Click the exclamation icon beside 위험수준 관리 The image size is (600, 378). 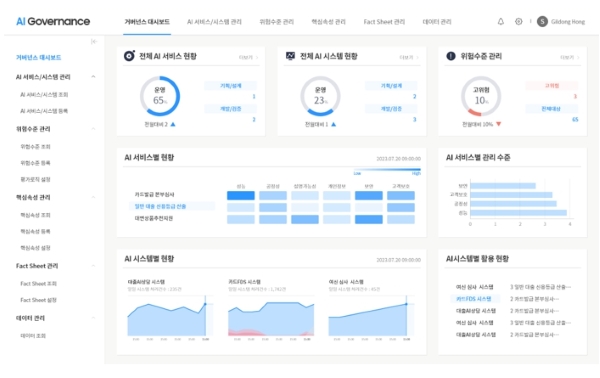tap(451, 56)
